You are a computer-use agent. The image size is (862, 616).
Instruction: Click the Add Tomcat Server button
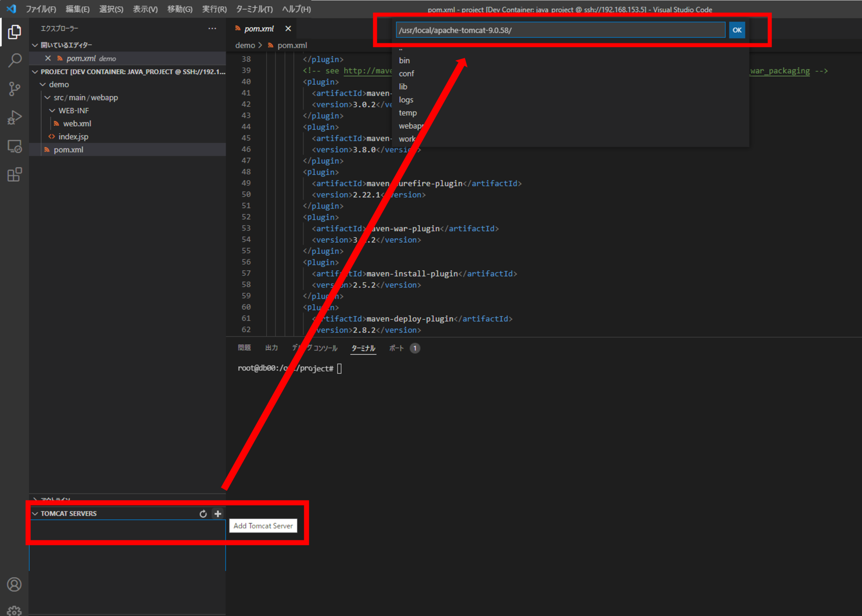pyautogui.click(x=263, y=526)
